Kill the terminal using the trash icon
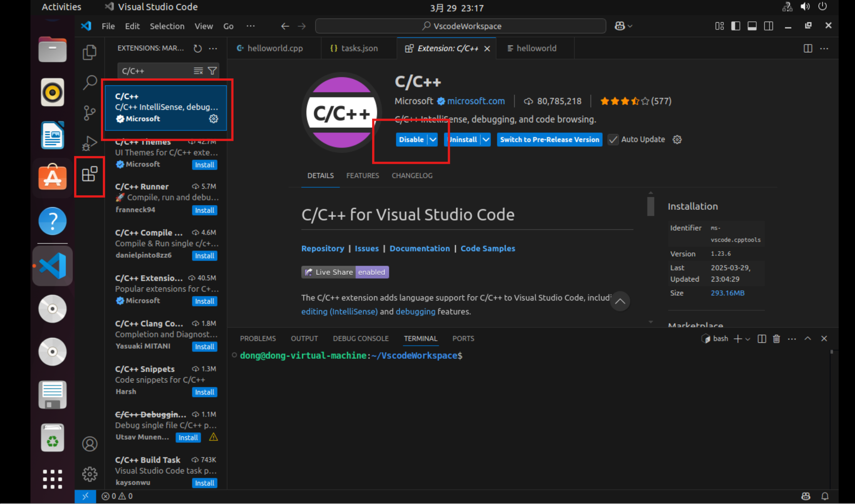855x504 pixels. [776, 338]
